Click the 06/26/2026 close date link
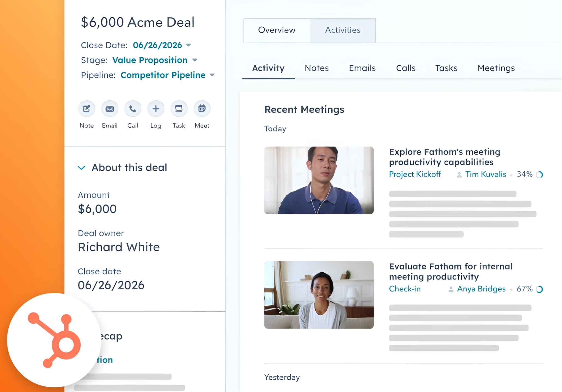562x392 pixels. [x=158, y=45]
